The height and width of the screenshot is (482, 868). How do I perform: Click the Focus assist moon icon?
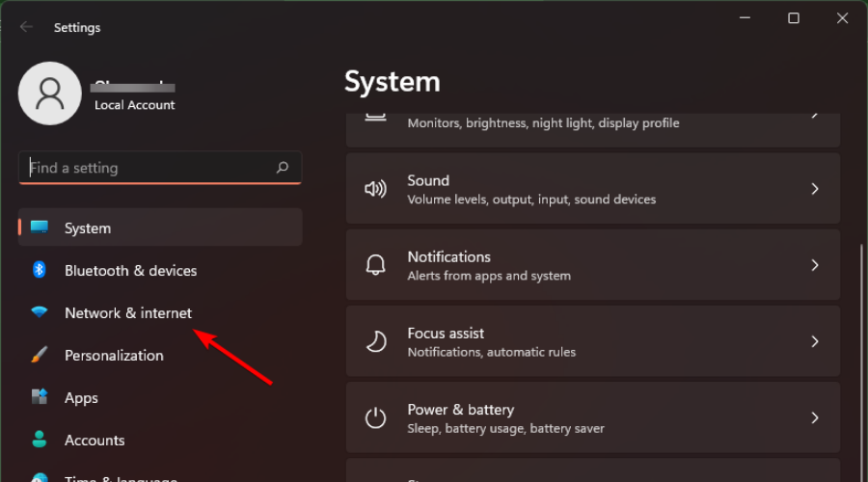(x=375, y=341)
